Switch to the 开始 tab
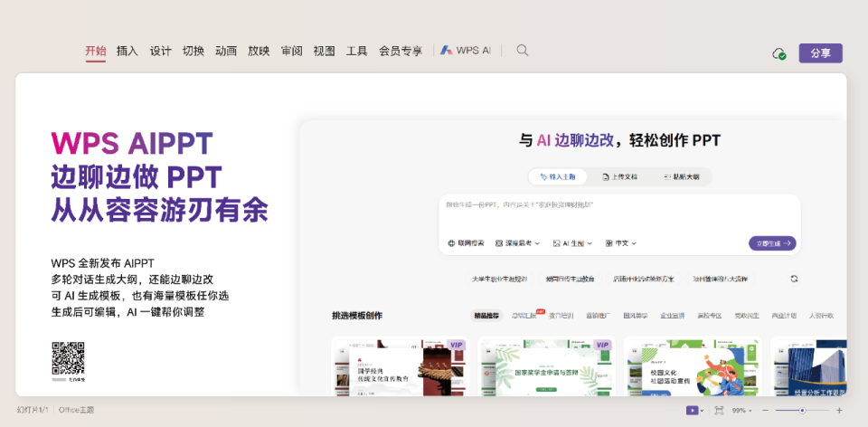The height and width of the screenshot is (427, 868). tap(96, 51)
